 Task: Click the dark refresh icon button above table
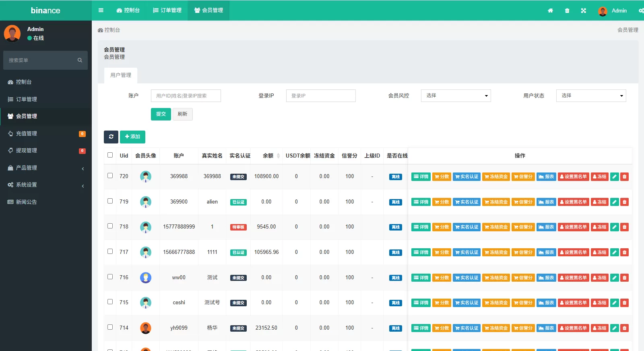[x=111, y=137]
